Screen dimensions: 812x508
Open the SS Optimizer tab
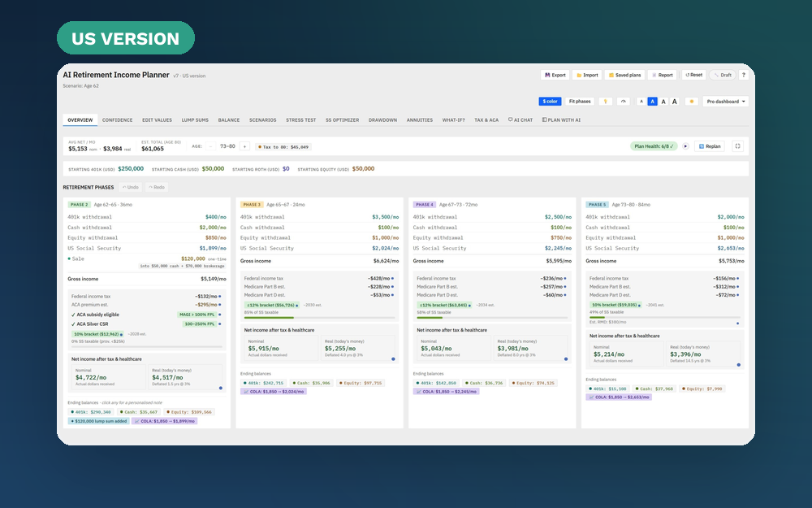pos(343,120)
